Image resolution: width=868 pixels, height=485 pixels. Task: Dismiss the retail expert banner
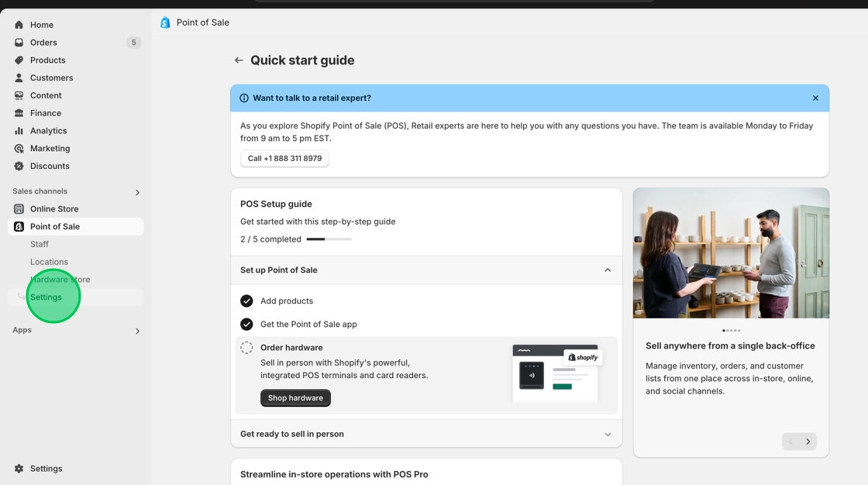point(815,98)
